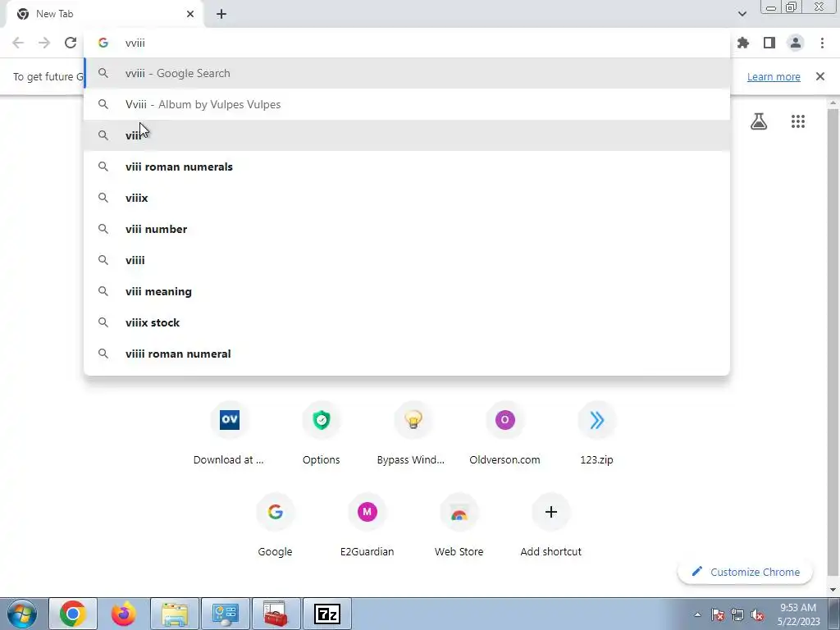Select the 'viiix' suggestion
The width and height of the screenshot is (840, 630).
[x=407, y=198]
